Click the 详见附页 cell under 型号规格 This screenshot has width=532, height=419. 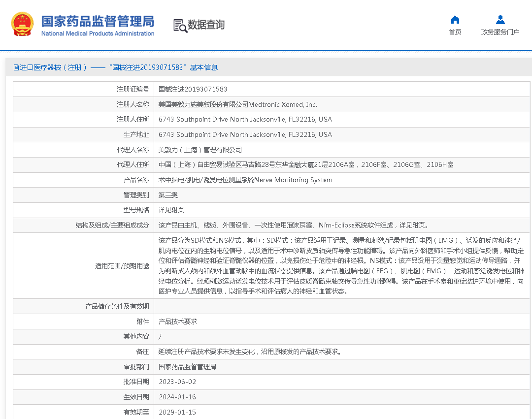[171, 210]
